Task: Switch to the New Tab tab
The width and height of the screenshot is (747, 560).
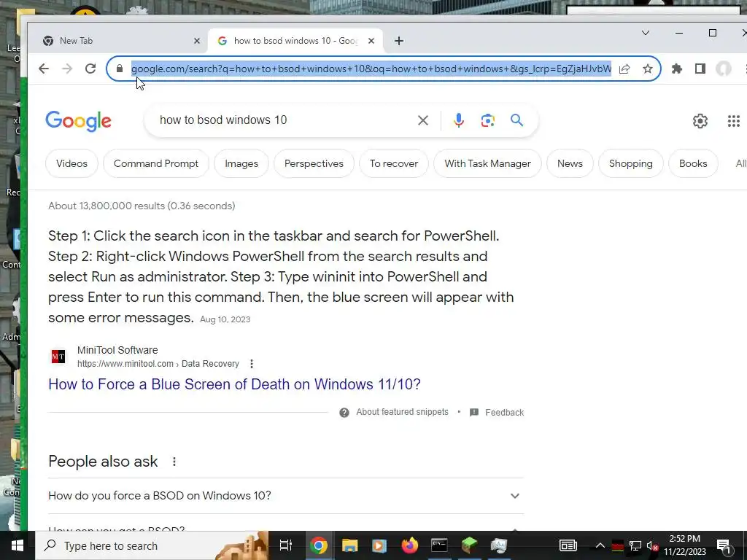Action: click(118, 41)
